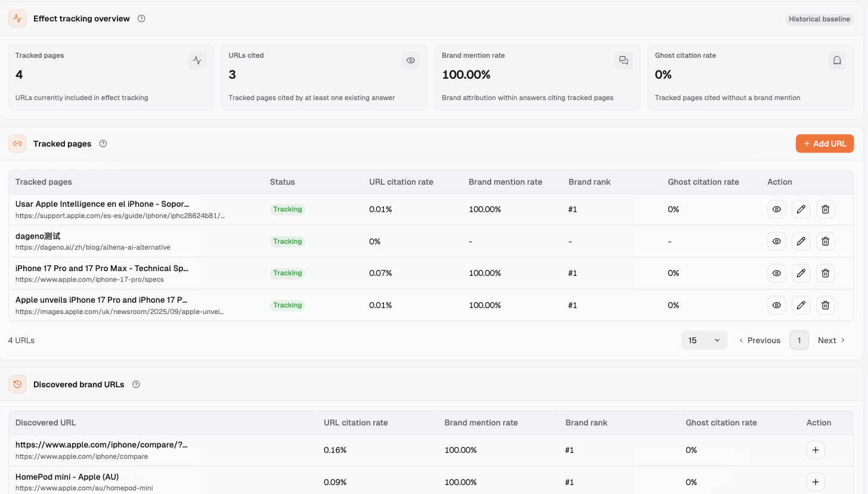Click the Brand rank column header in Tracked pages
Image resolution: width=868 pixels, height=494 pixels.
click(x=590, y=182)
